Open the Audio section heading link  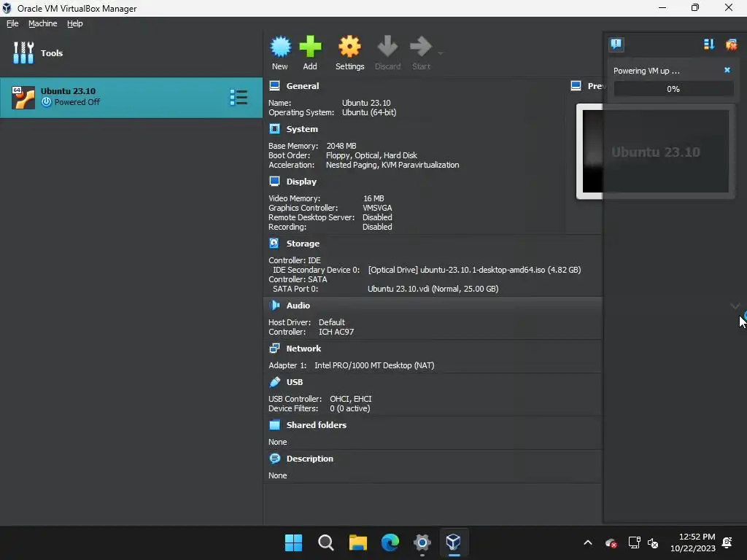[298, 306]
